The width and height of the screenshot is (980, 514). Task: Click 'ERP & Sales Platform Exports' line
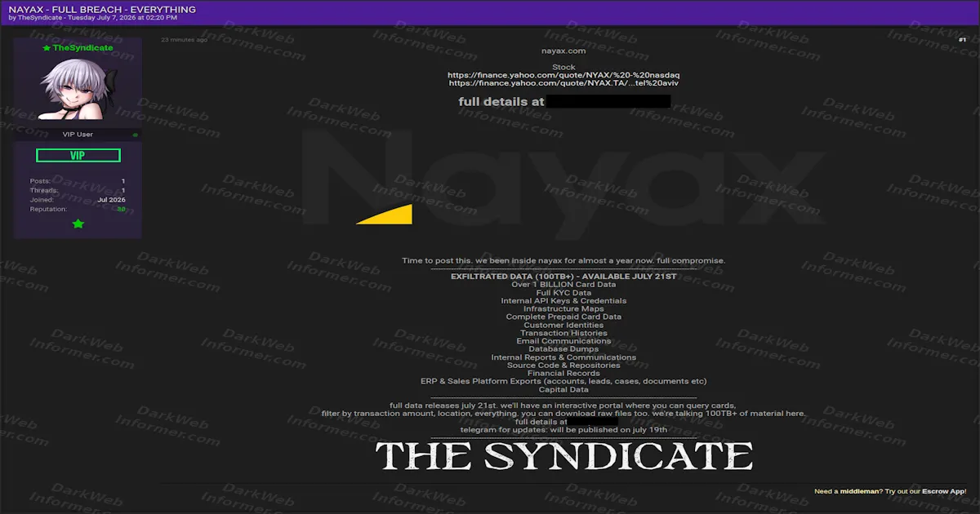[563, 382]
